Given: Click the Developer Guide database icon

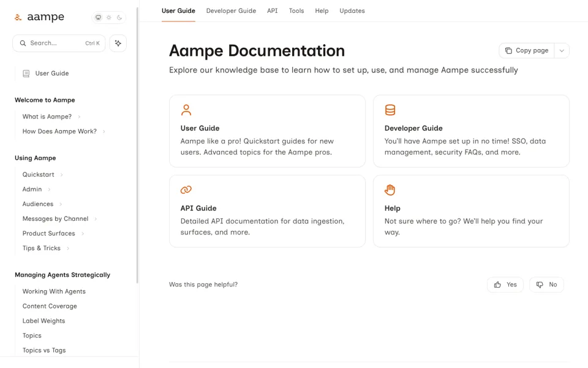Looking at the screenshot, I should (x=390, y=110).
